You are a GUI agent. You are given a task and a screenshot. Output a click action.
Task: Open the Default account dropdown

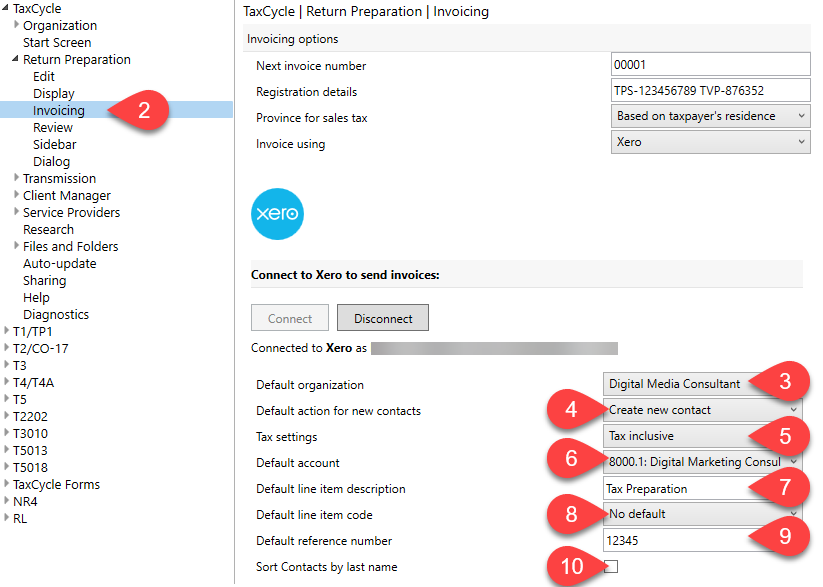[x=702, y=462]
